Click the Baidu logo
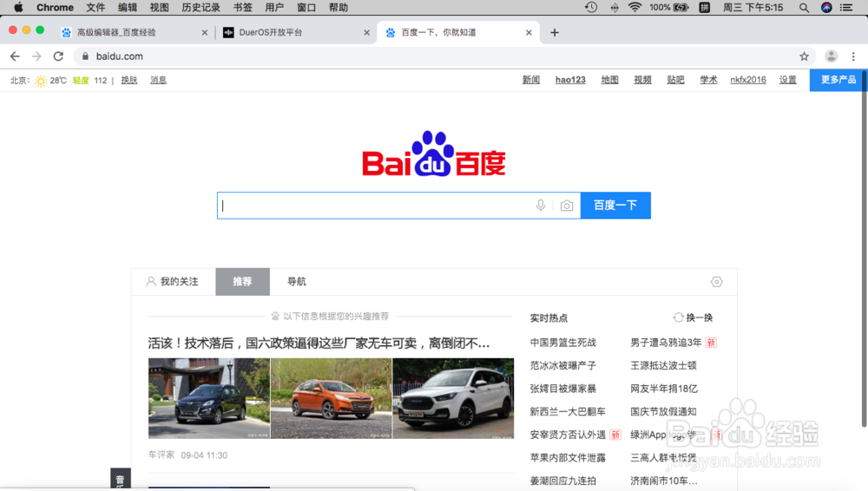Image resolution: width=868 pixels, height=491 pixels. click(433, 154)
